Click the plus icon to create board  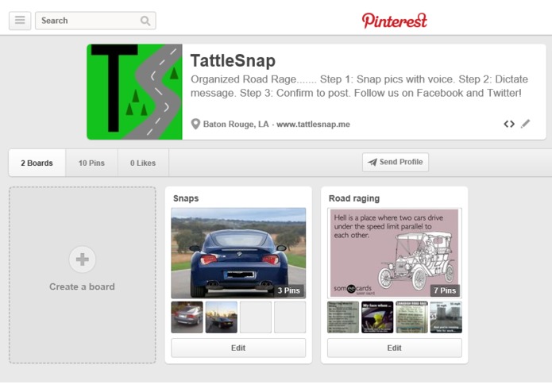(82, 259)
